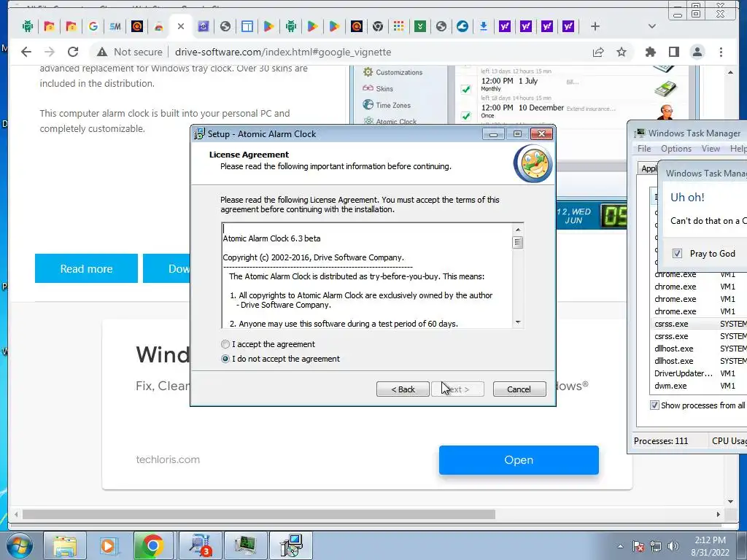747x560 pixels.
Task: Switch to the blue download-arrow favicon tab
Action: click(x=484, y=27)
